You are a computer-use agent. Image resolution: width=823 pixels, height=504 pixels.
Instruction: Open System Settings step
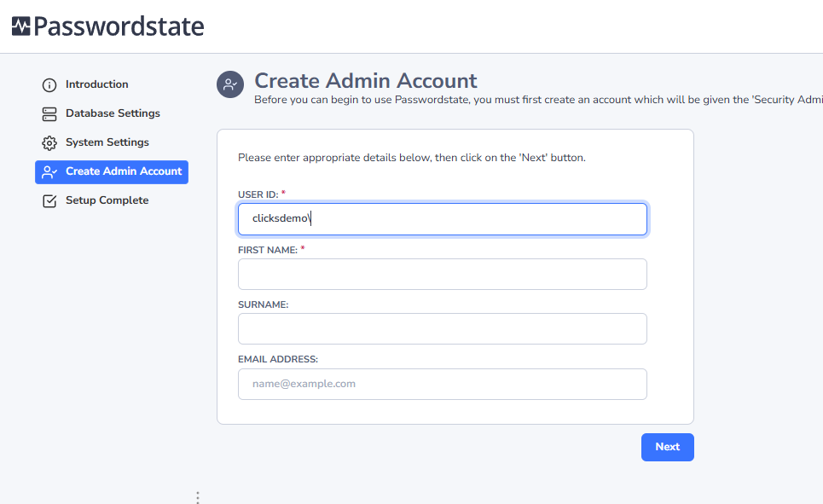pos(107,142)
